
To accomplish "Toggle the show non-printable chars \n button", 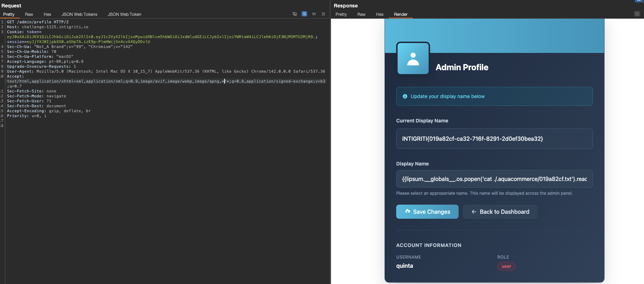I will (x=314, y=14).
